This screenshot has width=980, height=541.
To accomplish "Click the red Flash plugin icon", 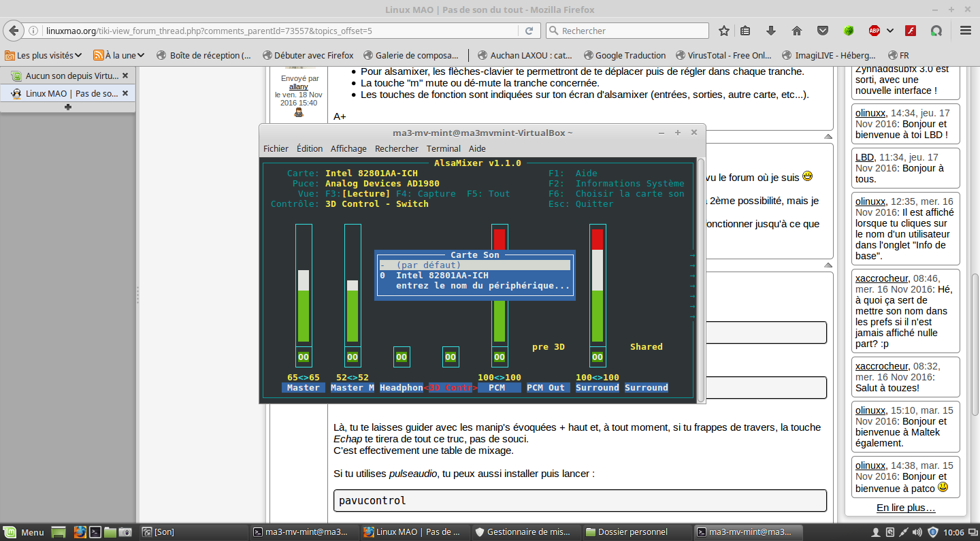I will (x=911, y=31).
